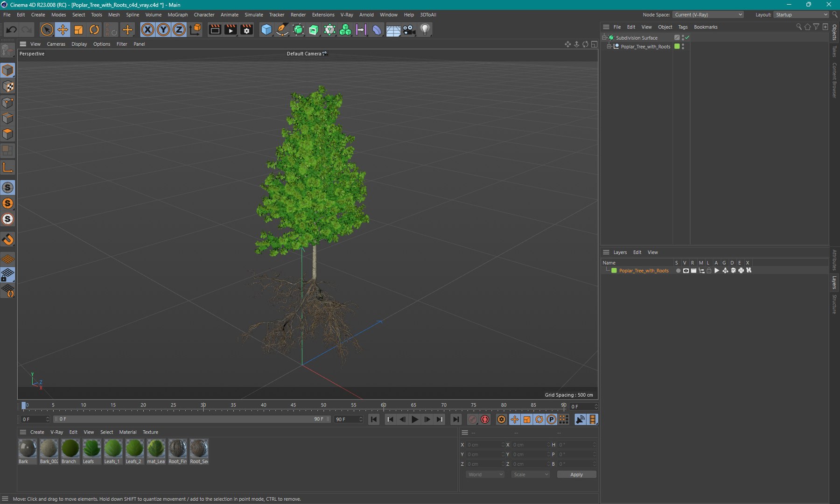The height and width of the screenshot is (504, 840).
Task: Open the MoGraph menu
Action: (178, 14)
